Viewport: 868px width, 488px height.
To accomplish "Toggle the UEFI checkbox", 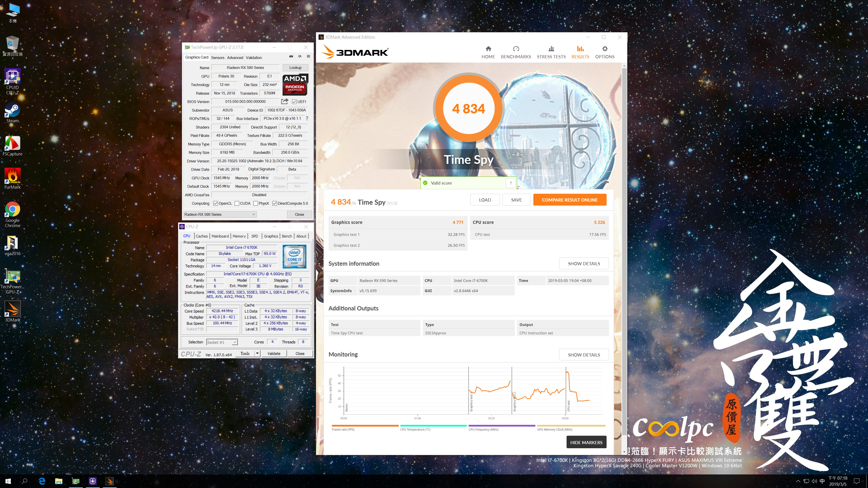I will pos(294,102).
